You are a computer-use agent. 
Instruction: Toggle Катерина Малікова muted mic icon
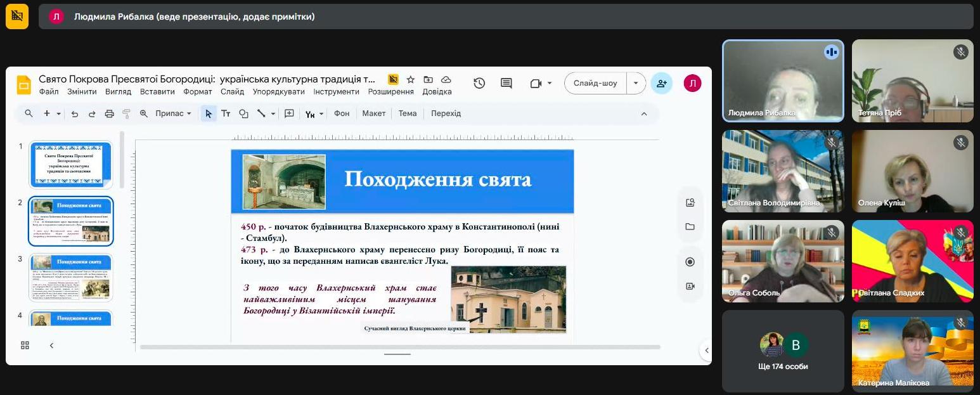tap(960, 323)
